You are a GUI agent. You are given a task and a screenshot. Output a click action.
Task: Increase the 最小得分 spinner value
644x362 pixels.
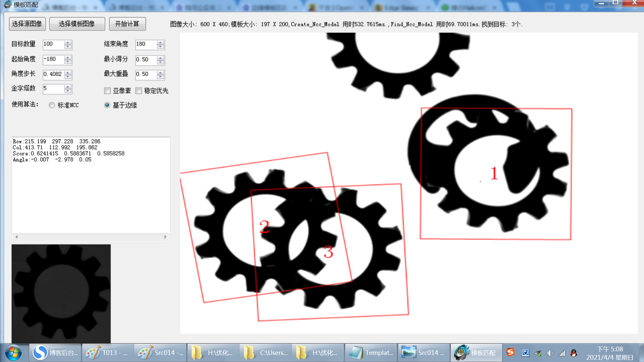click(x=161, y=58)
